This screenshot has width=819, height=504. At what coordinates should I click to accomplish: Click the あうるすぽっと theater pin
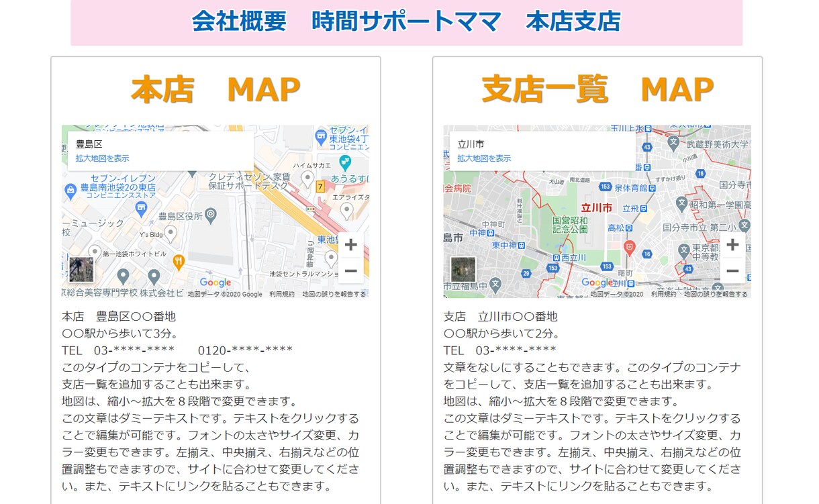(345, 162)
